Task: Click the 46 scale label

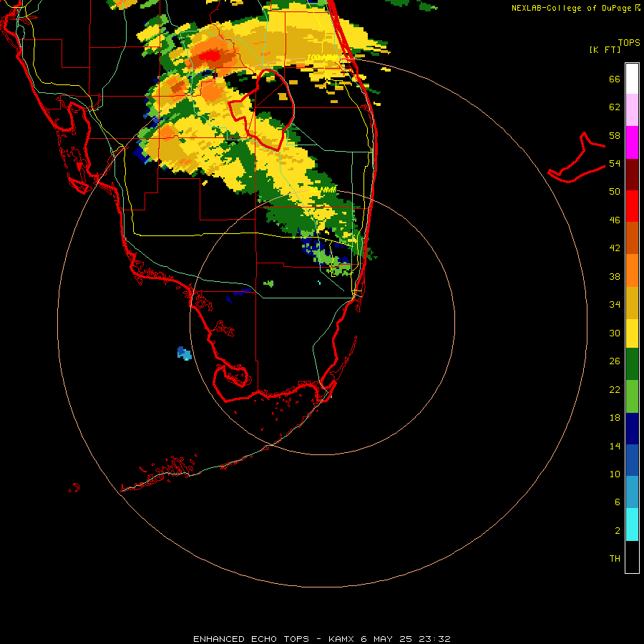Action: pyautogui.click(x=615, y=220)
